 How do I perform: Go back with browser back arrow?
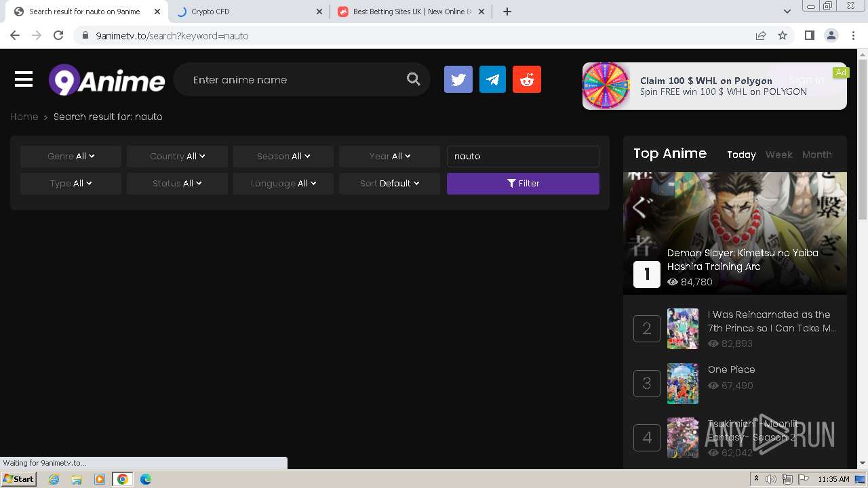click(15, 35)
